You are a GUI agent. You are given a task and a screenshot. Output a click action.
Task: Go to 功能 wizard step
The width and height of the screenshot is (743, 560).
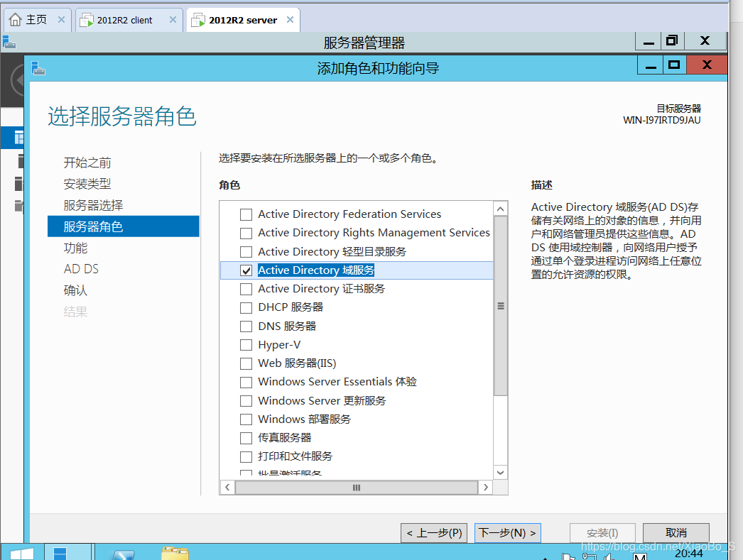point(75,248)
